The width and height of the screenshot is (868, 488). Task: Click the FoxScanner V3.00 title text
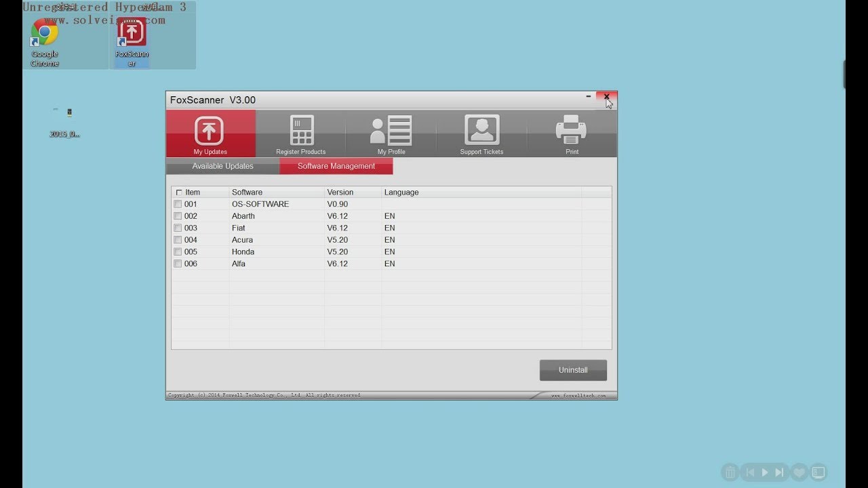point(213,100)
